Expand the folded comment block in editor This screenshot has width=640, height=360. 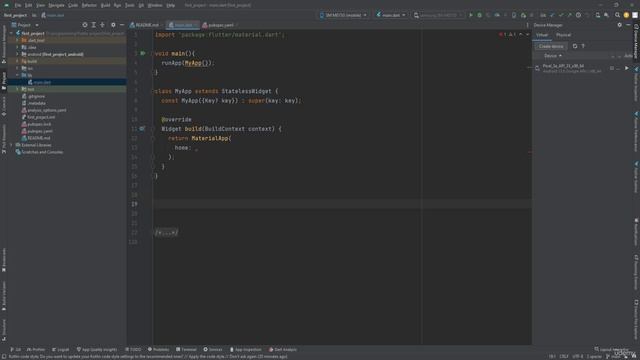(x=166, y=232)
